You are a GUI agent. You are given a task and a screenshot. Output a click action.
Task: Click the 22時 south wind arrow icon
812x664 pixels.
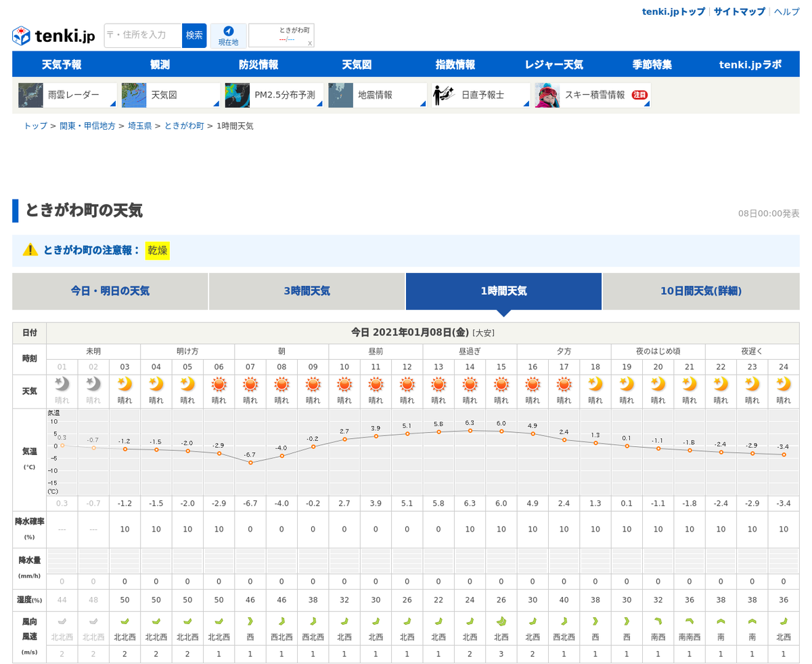[721, 621]
